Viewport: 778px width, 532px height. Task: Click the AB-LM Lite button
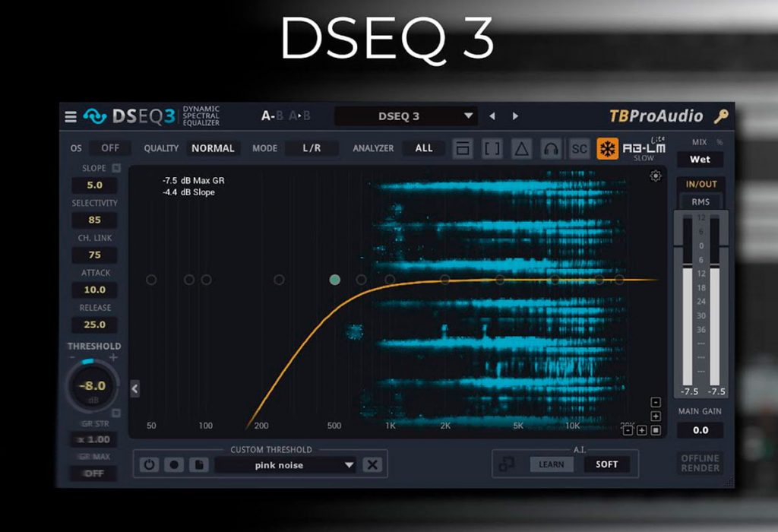[644, 149]
